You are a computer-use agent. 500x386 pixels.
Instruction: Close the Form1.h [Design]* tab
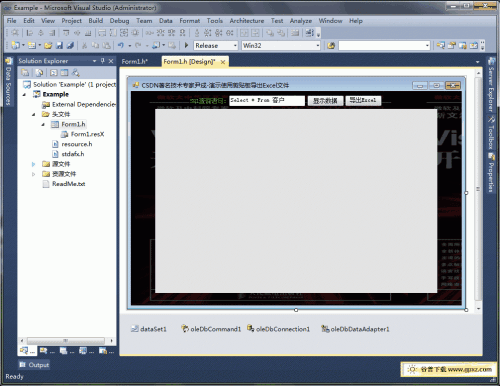pos(223,62)
